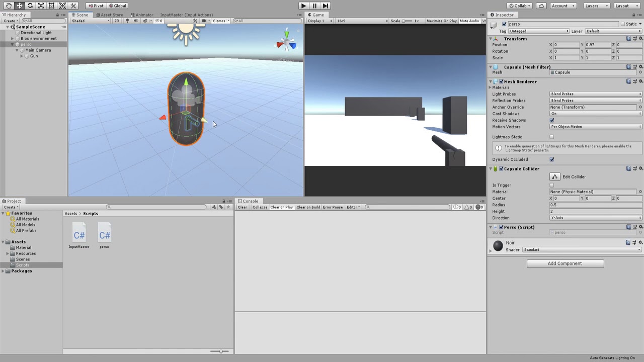Open the Layer dropdown in Inspector
The image size is (644, 362).
point(613,31)
